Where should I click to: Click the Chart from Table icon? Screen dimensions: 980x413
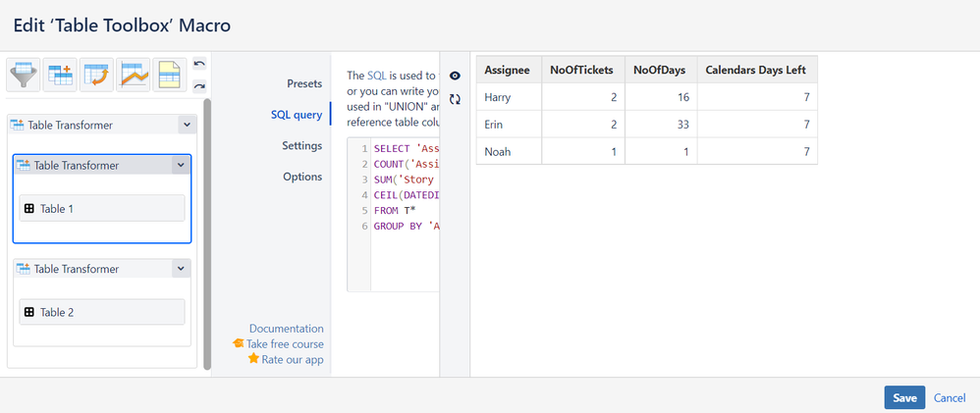(x=134, y=75)
